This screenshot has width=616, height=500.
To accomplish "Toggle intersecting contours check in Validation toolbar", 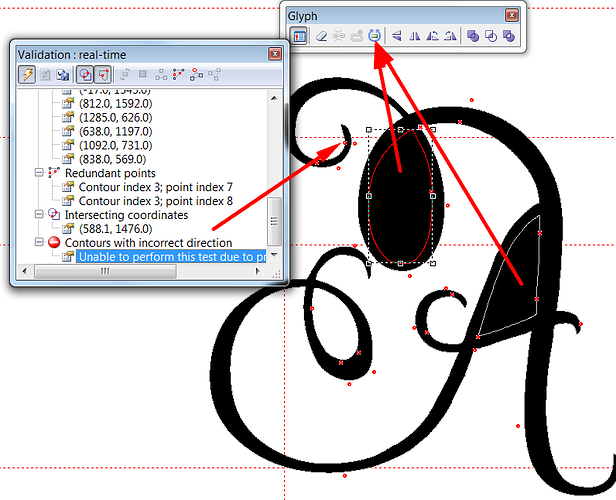I will point(85,74).
